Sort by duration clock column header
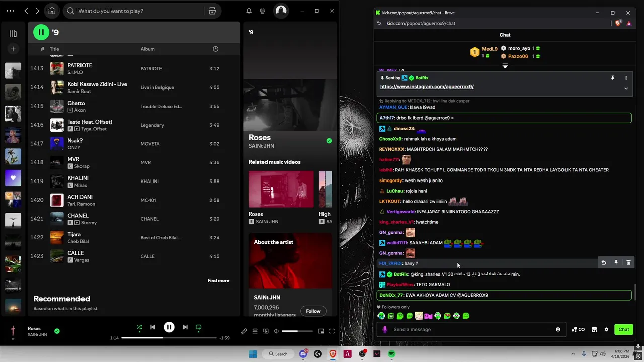The image size is (644, 362). click(x=215, y=49)
